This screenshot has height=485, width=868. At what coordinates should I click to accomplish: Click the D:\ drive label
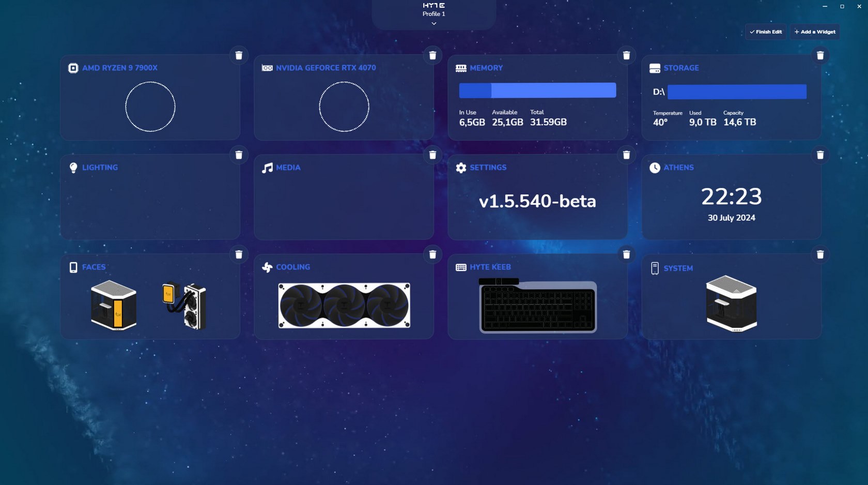click(x=659, y=92)
